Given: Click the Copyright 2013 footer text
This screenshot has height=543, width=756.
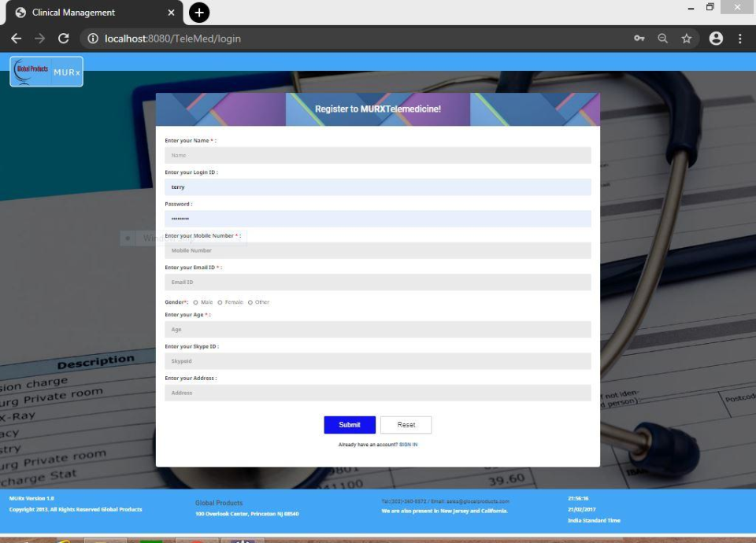Looking at the screenshot, I should [76, 509].
